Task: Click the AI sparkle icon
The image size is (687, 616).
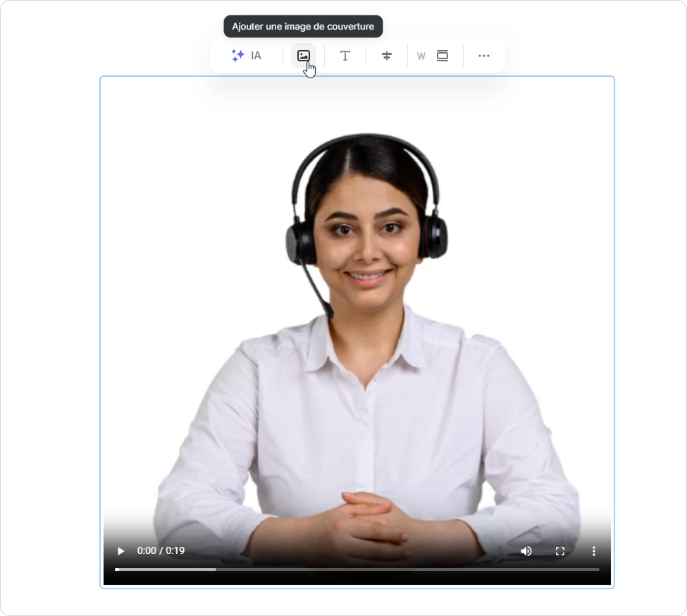Action: point(237,56)
